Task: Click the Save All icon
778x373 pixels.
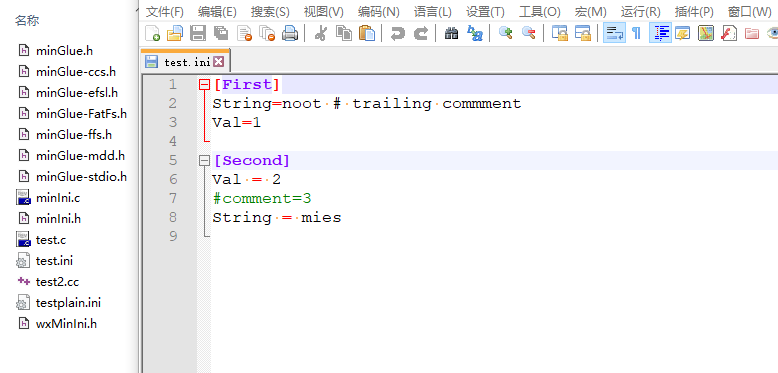Action: pos(221,33)
